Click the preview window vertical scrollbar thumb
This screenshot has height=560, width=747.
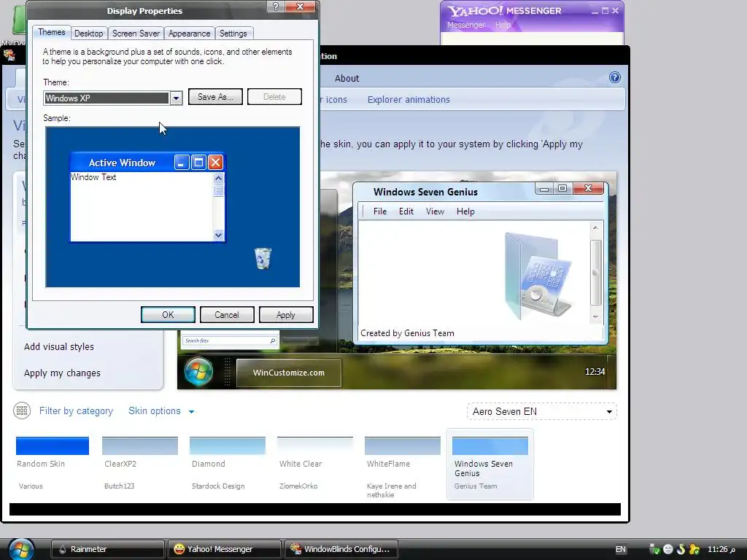click(595, 273)
